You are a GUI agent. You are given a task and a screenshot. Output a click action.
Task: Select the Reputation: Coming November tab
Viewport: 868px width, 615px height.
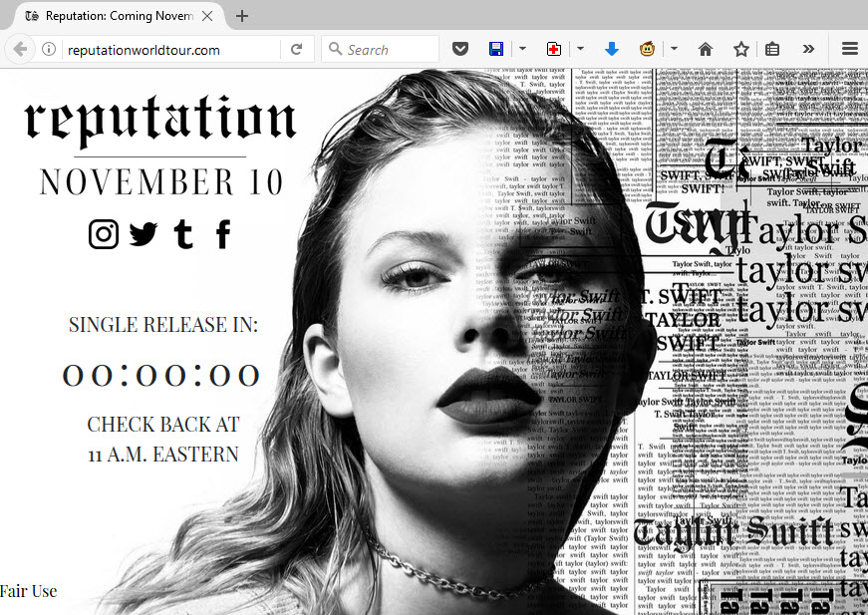click(118, 16)
